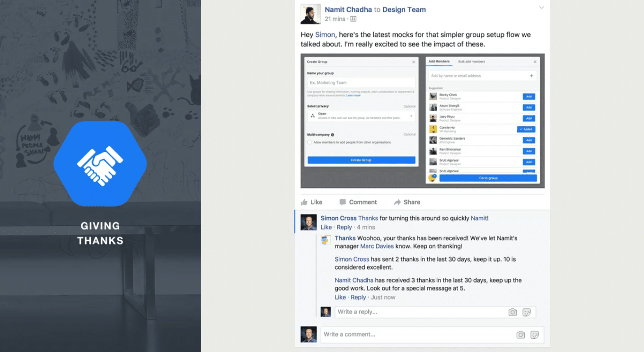The image size is (644, 352).
Task: Open the post options chevron menu
Action: click(x=542, y=8)
